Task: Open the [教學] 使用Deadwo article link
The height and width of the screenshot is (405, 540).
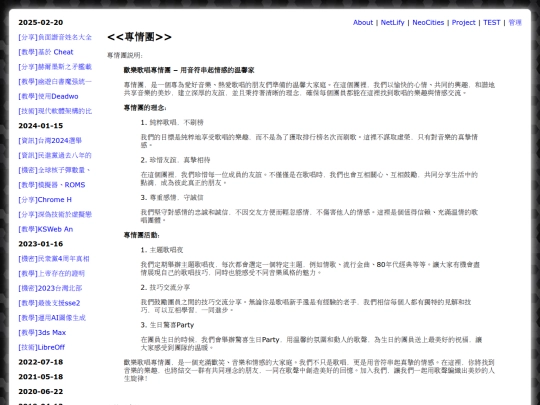Action: click(48, 96)
